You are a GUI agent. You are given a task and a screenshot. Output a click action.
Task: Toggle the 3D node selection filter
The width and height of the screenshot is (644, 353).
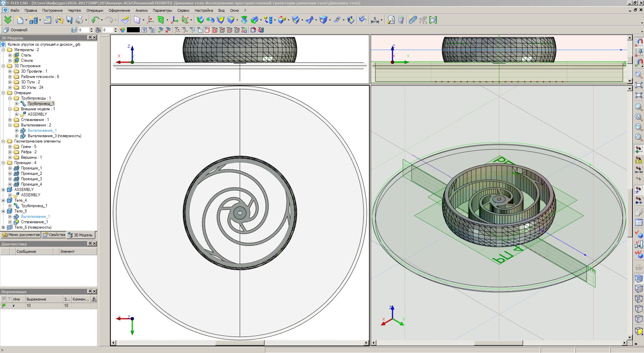(x=177, y=30)
